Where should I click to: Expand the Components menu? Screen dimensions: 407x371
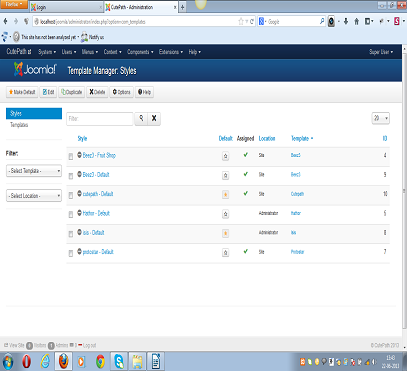coord(140,52)
